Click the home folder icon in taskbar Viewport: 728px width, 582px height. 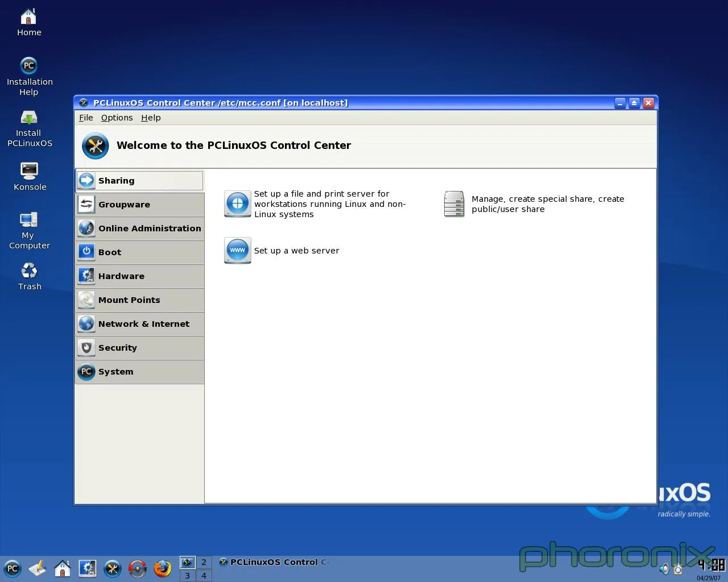click(x=63, y=568)
